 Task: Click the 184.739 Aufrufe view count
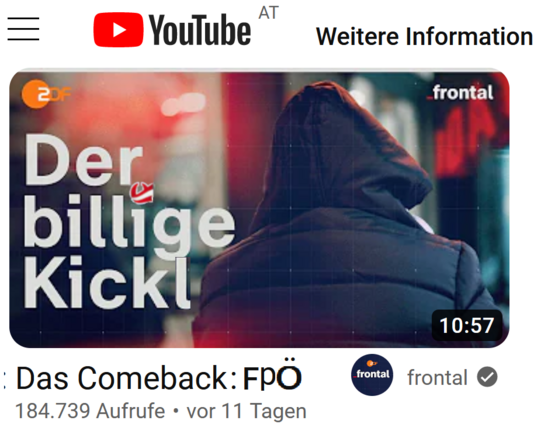(90, 411)
